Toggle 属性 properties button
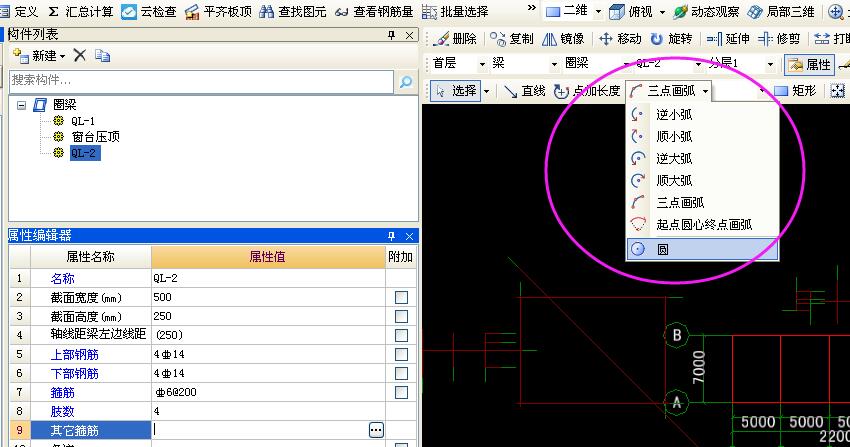The height and width of the screenshot is (447, 850). (x=809, y=64)
